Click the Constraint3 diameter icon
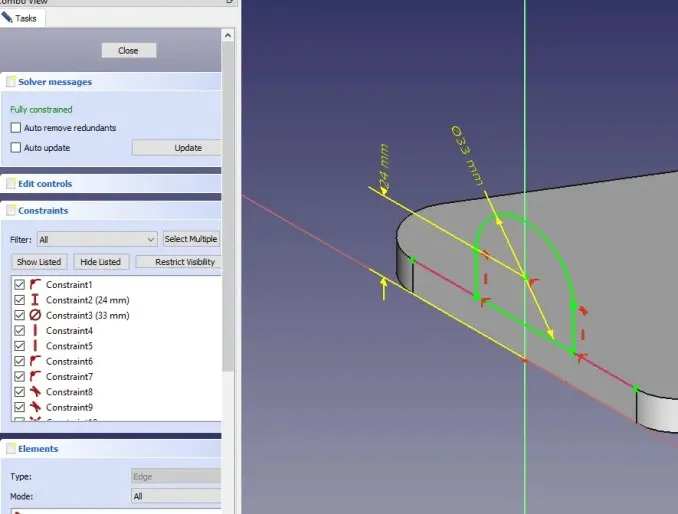Image resolution: width=678 pixels, height=514 pixels. [35, 315]
